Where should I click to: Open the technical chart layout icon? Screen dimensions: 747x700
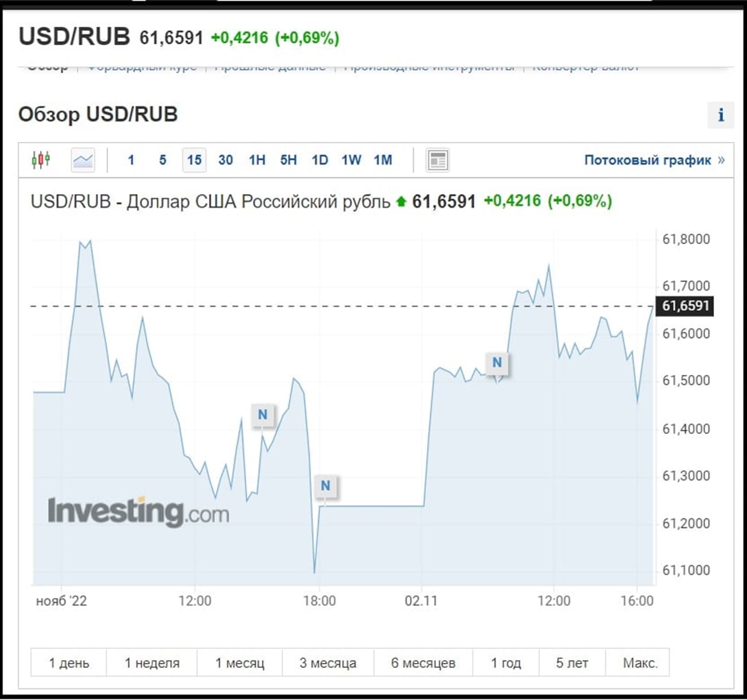point(437,160)
